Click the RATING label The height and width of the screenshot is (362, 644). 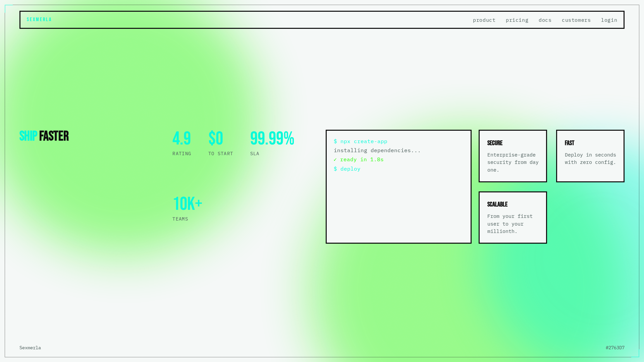click(x=182, y=154)
